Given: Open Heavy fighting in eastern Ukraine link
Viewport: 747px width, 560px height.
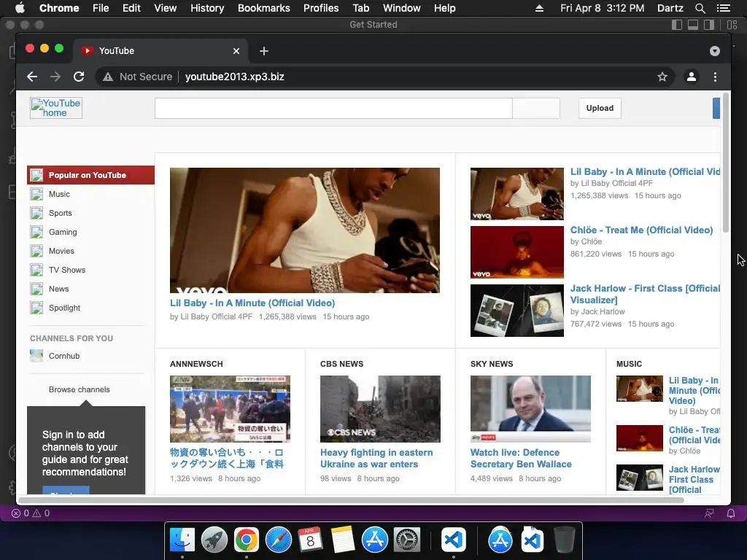Looking at the screenshot, I should click(x=376, y=458).
